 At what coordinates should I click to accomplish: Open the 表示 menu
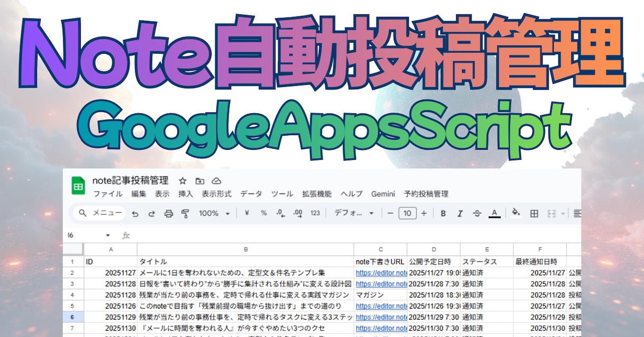(162, 194)
